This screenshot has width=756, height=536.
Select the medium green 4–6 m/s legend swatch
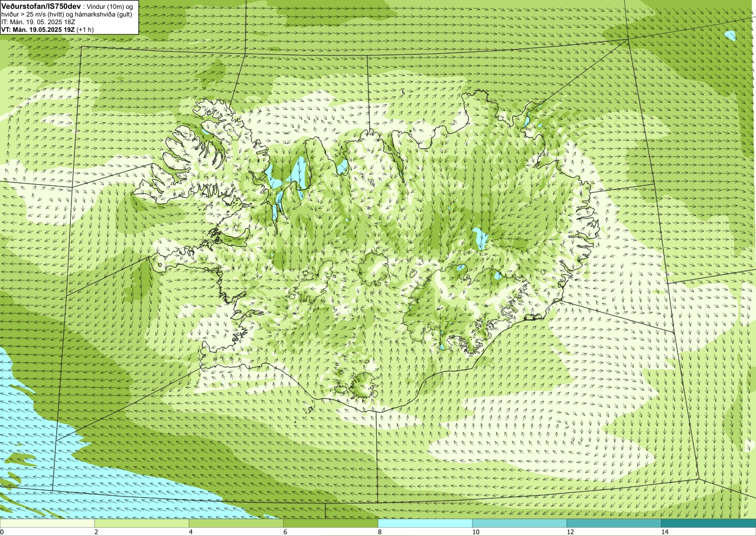tap(236, 523)
